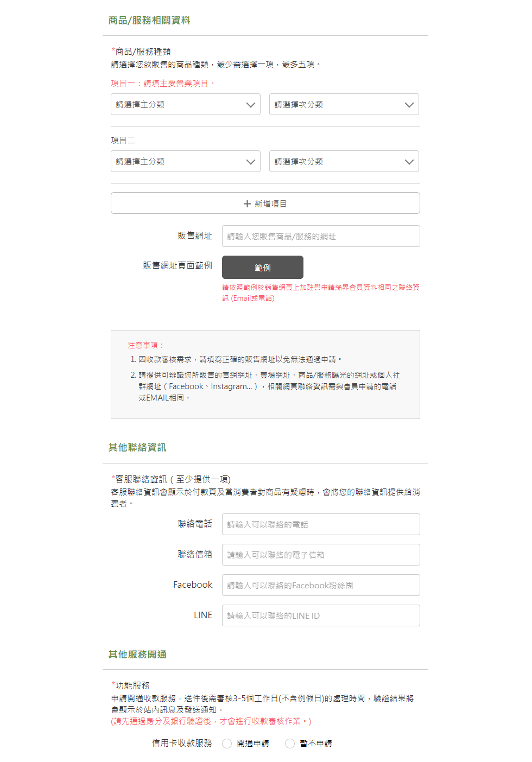Screen dimensions: 532x762
Task: Click the 商品/服務相關資料 section heading
Action: click(149, 20)
